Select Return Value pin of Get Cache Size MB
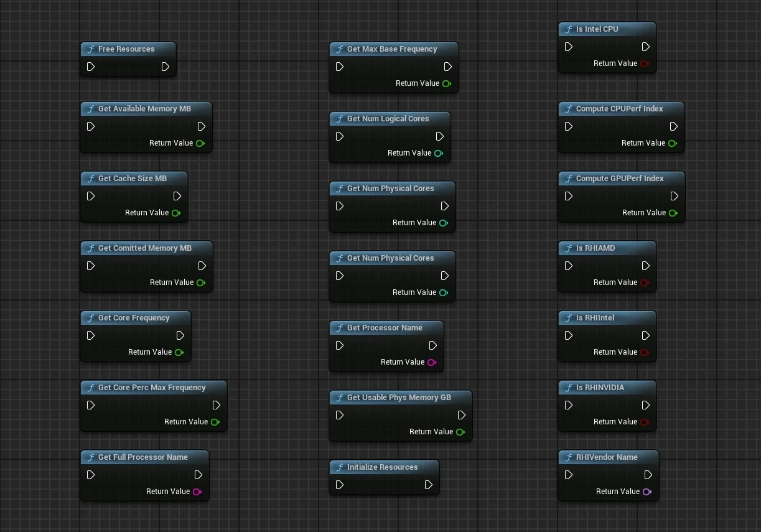Image resolution: width=761 pixels, height=532 pixels. coord(176,213)
